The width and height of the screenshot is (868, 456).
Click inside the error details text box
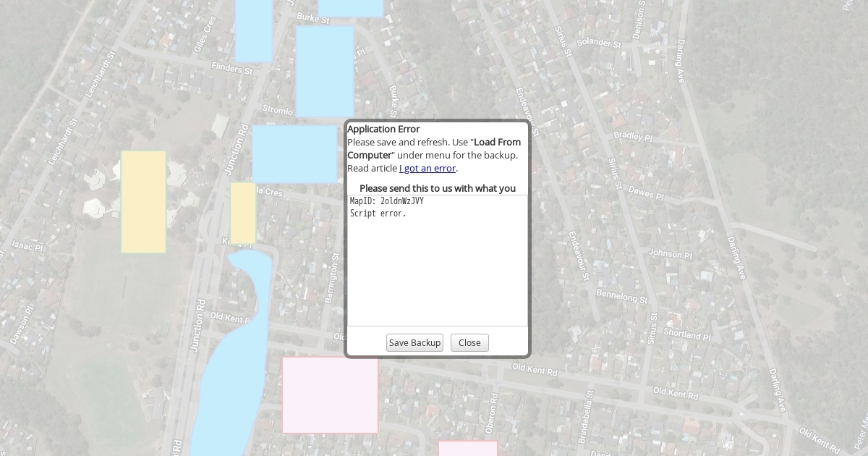[x=437, y=261]
